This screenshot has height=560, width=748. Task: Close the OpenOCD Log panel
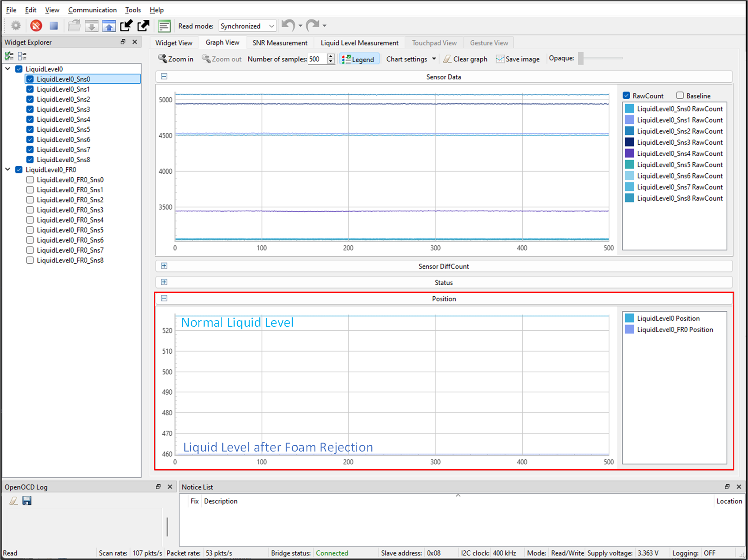pos(170,487)
